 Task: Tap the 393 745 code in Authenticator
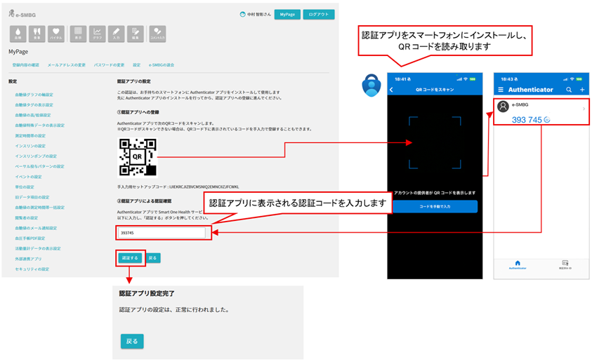[x=527, y=120]
